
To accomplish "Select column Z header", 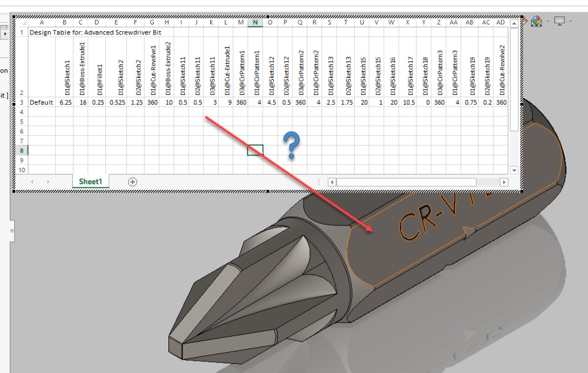I will (x=439, y=23).
